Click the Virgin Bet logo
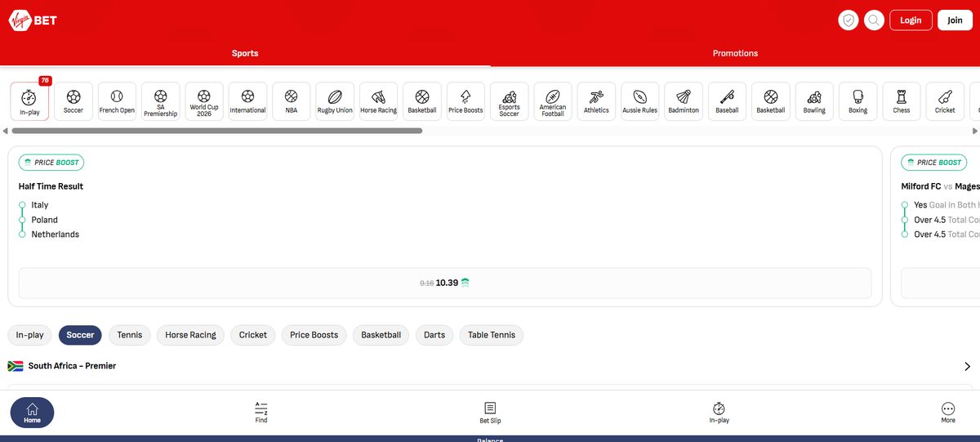The image size is (980, 442). pyautogui.click(x=33, y=20)
